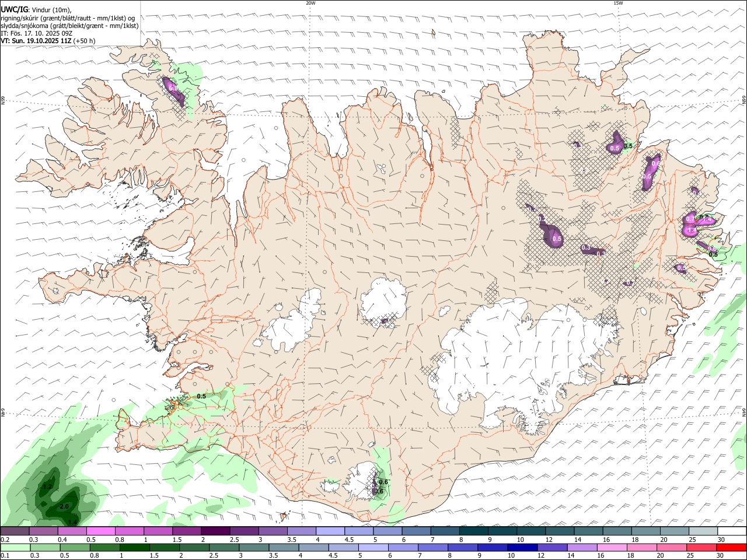Image resolution: width=747 pixels, height=560 pixels.
Task: Click green-red scale swatch labeled 0.1
Action: tap(15, 548)
